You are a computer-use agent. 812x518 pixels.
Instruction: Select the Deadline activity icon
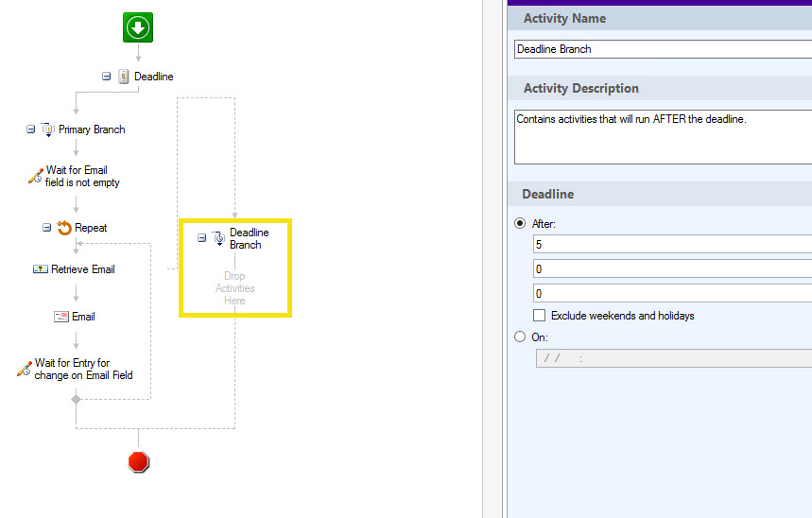pyautogui.click(x=123, y=77)
